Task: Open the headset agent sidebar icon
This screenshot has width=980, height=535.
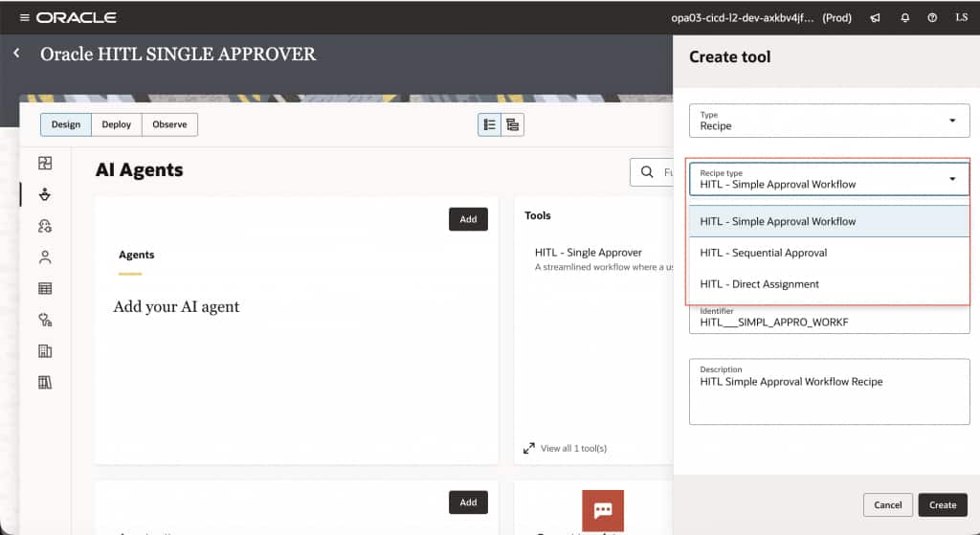Action: [x=45, y=226]
